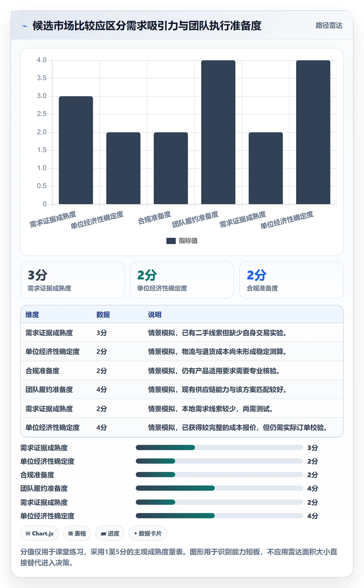Select table row with 缺少自身交易实验 note
364x588 pixels.
[182, 333]
